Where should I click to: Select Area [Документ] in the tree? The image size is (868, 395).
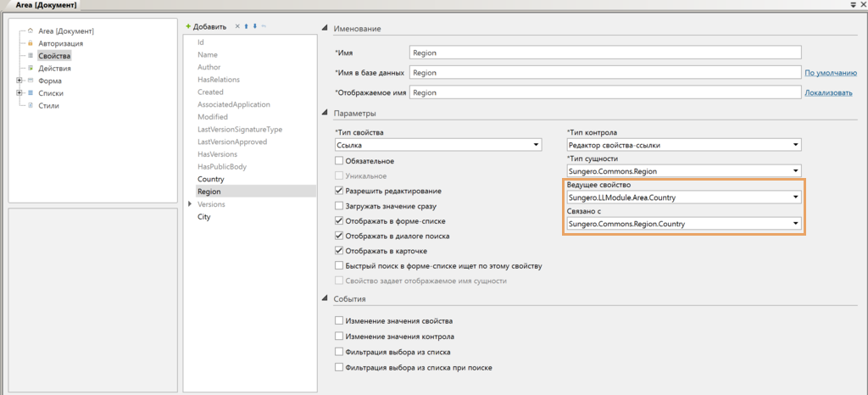66,31
